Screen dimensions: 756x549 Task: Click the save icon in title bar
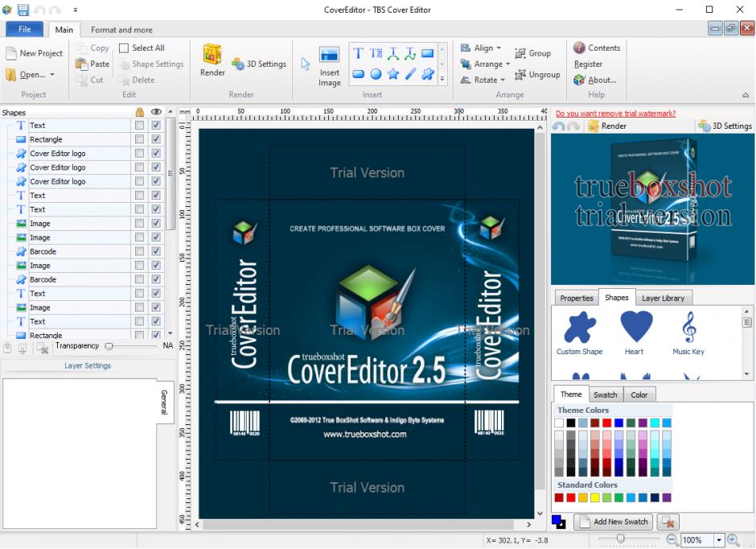pos(23,9)
